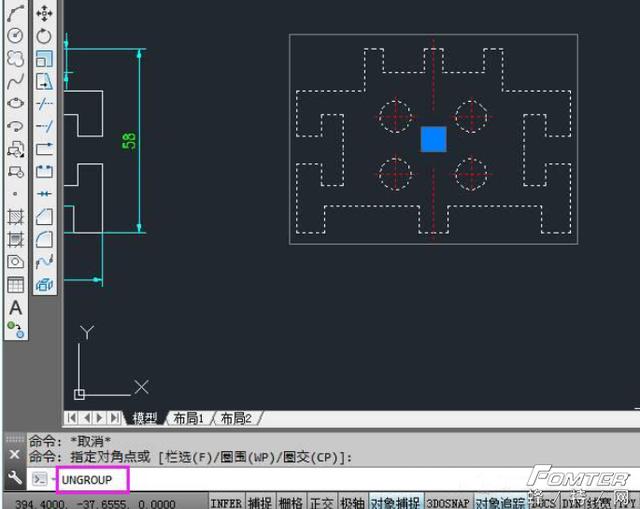Open the Insert Block tool
This screenshot has height=509, width=640.
tap(16, 149)
